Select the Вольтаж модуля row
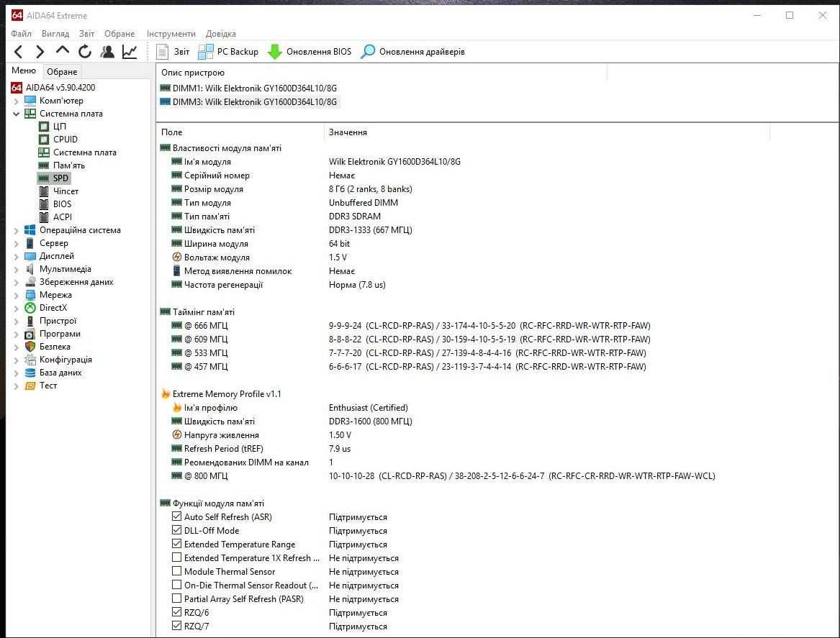Viewport: 840px width, 638px height. [x=259, y=258]
